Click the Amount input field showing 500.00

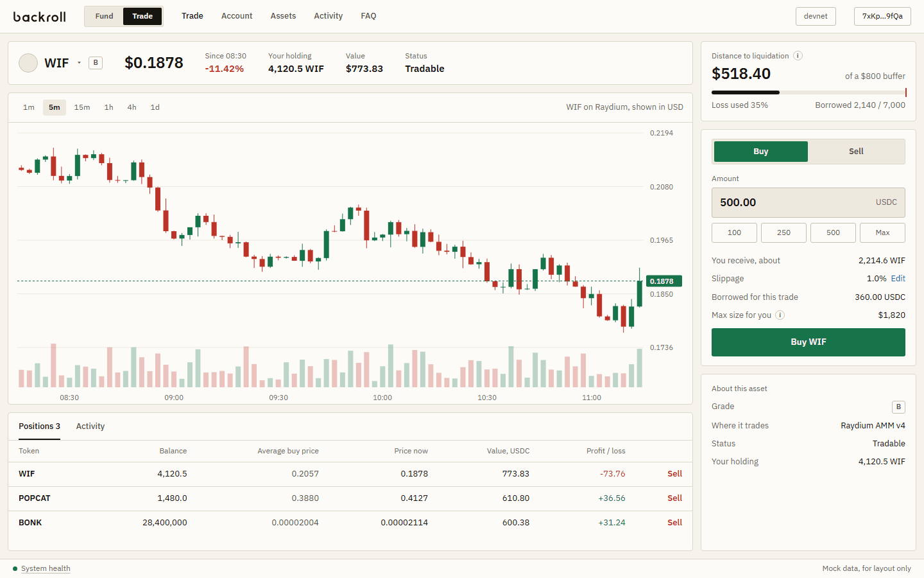[x=809, y=202]
